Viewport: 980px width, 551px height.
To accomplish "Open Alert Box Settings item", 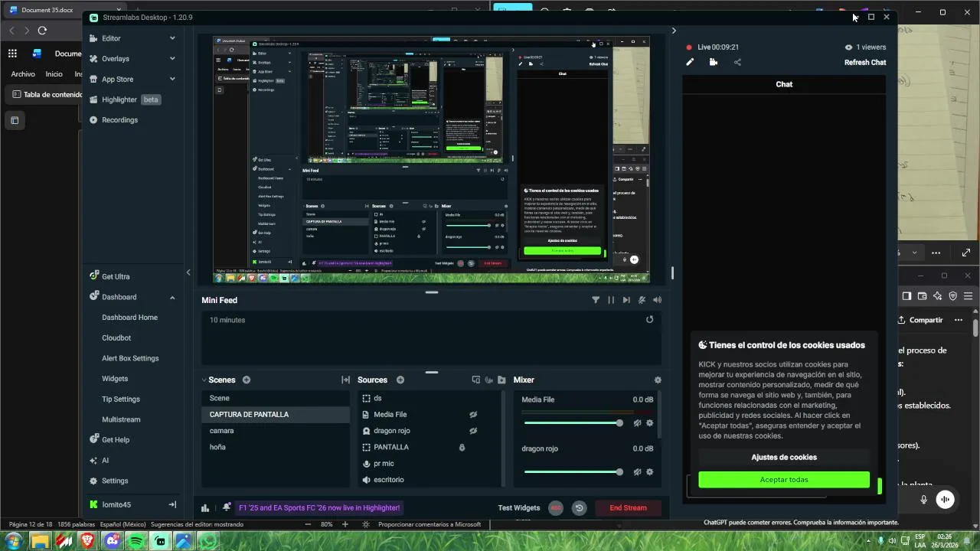I will click(x=130, y=358).
